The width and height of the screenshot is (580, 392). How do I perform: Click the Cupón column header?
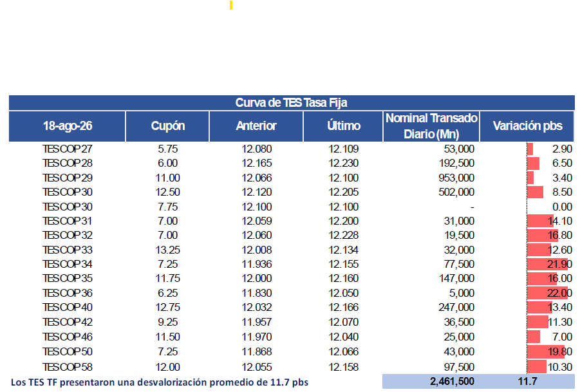[167, 126]
